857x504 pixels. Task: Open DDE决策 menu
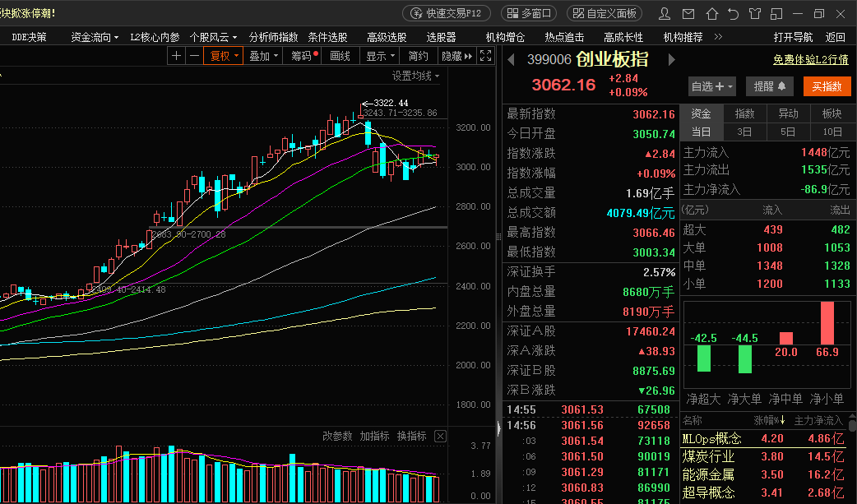coord(29,37)
